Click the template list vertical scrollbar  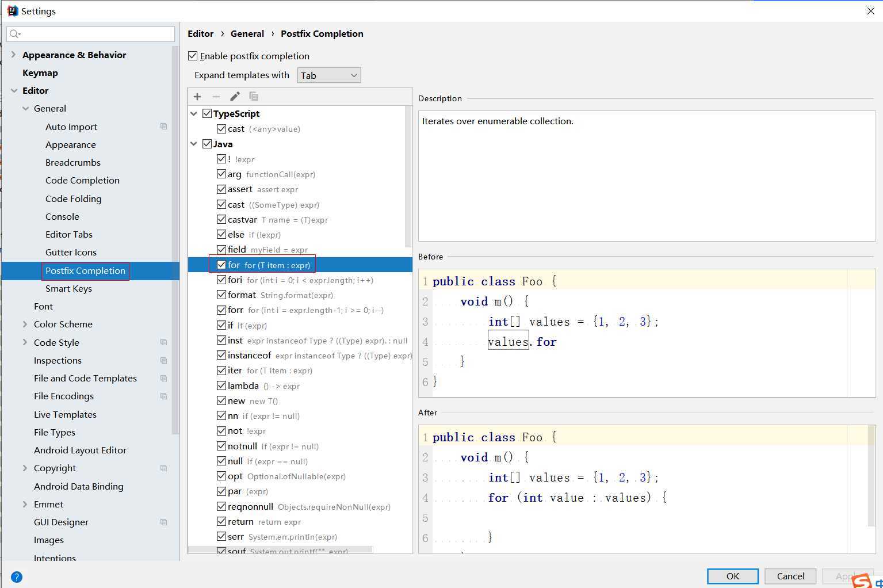coord(408,177)
